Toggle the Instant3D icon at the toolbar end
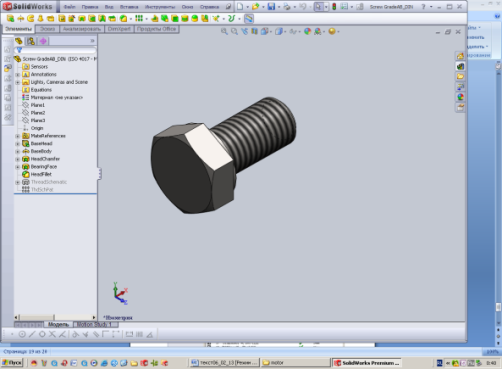 pyautogui.click(x=249, y=18)
